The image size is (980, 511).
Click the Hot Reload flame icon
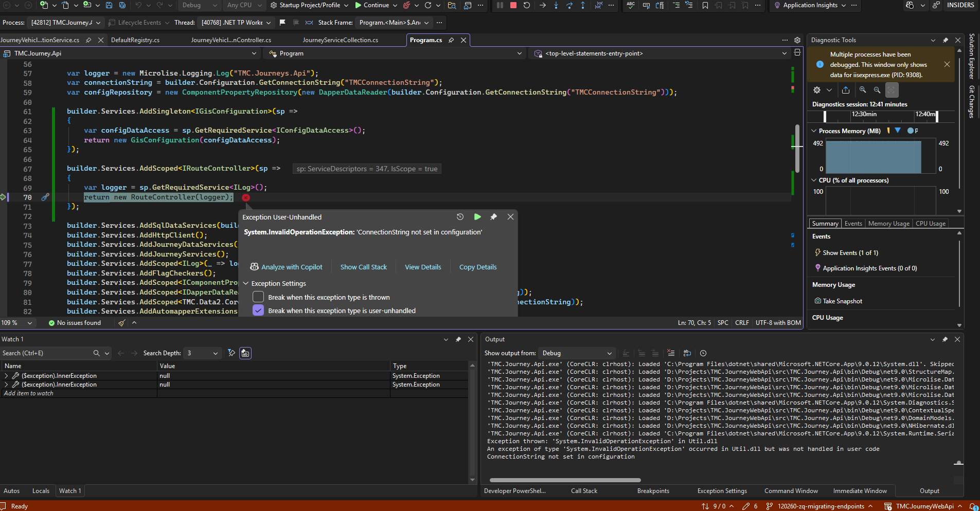407,5
